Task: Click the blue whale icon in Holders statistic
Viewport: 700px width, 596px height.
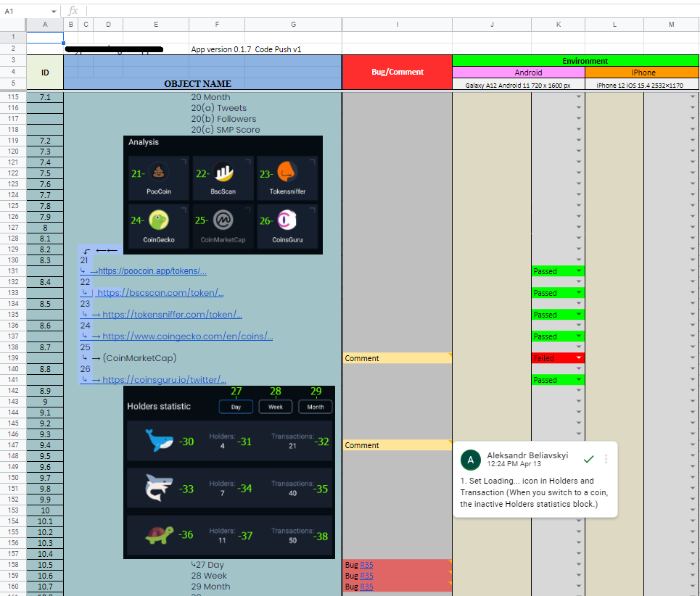Action: coord(159,440)
